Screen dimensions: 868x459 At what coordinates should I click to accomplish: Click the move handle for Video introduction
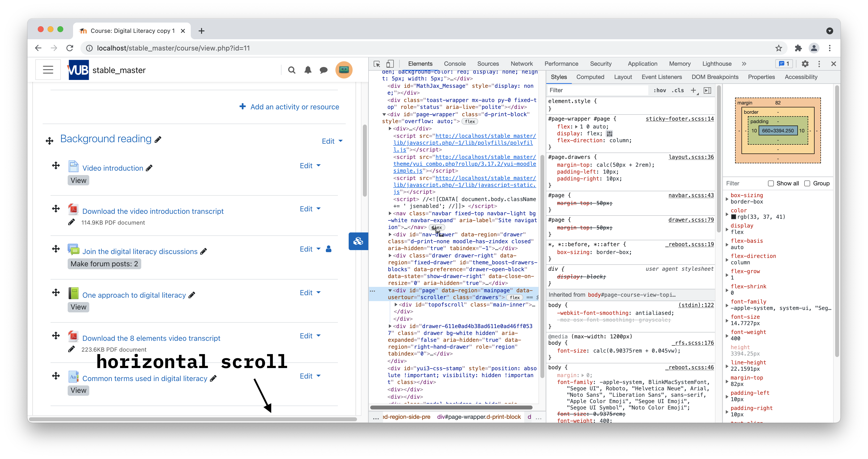point(56,166)
